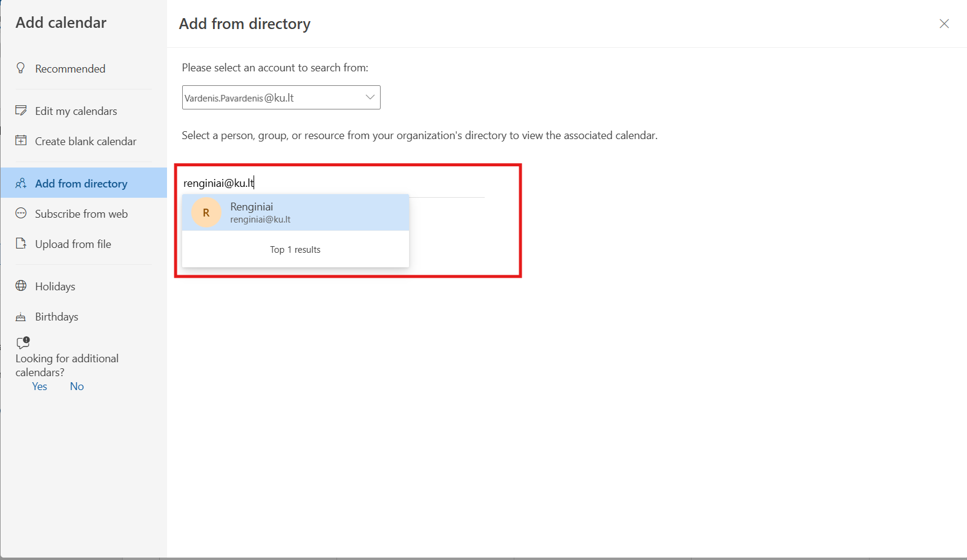The width and height of the screenshot is (967, 560).
Task: Expand the account selection dropdown arrow
Action: pyautogui.click(x=370, y=97)
